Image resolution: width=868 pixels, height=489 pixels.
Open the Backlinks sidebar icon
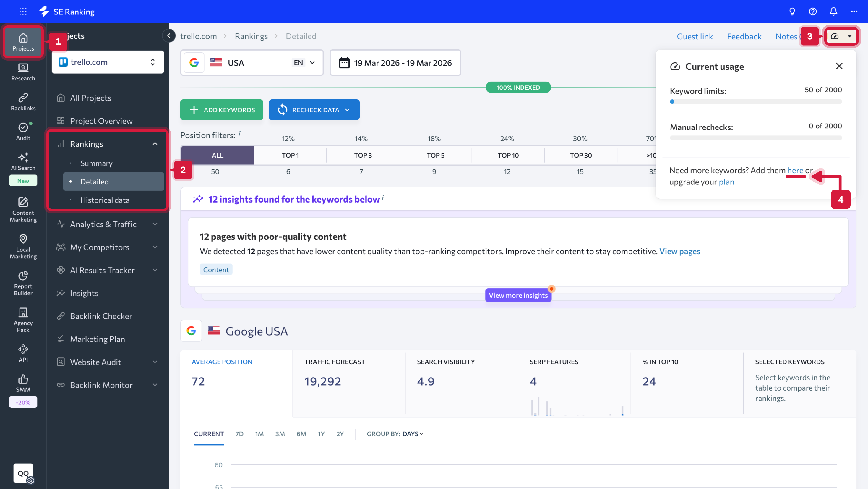coord(23,102)
